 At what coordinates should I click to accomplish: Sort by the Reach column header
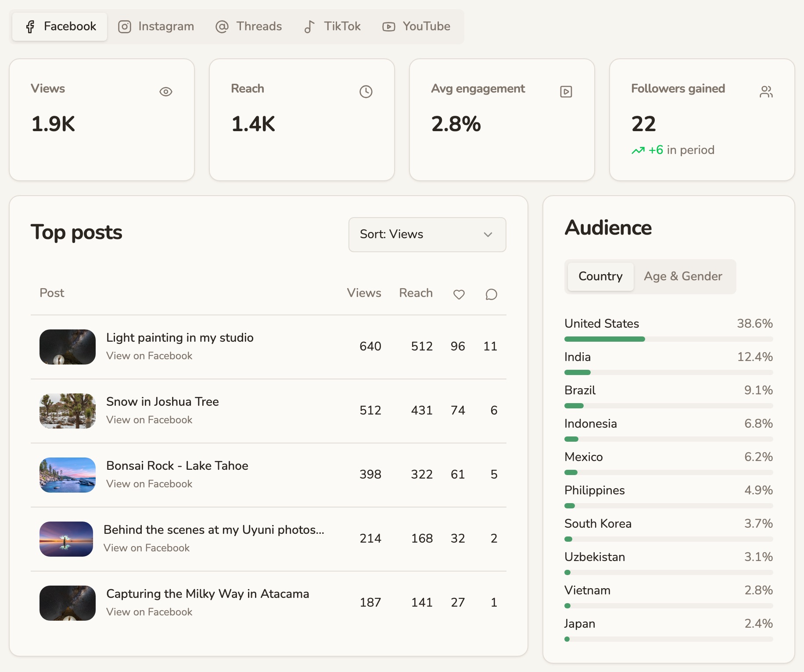coord(416,293)
